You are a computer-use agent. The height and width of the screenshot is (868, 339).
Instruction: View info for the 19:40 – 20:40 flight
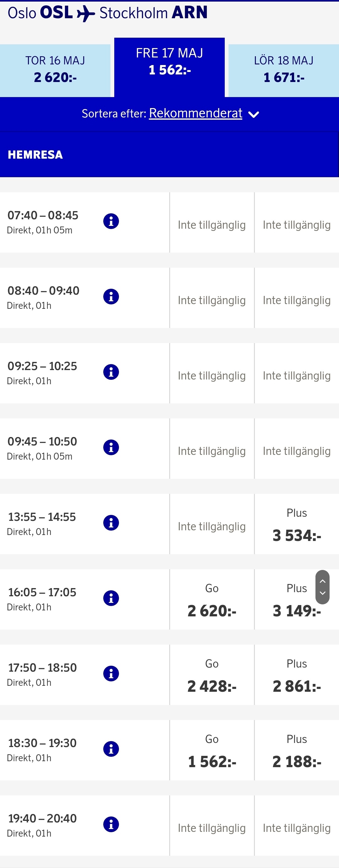(111, 825)
